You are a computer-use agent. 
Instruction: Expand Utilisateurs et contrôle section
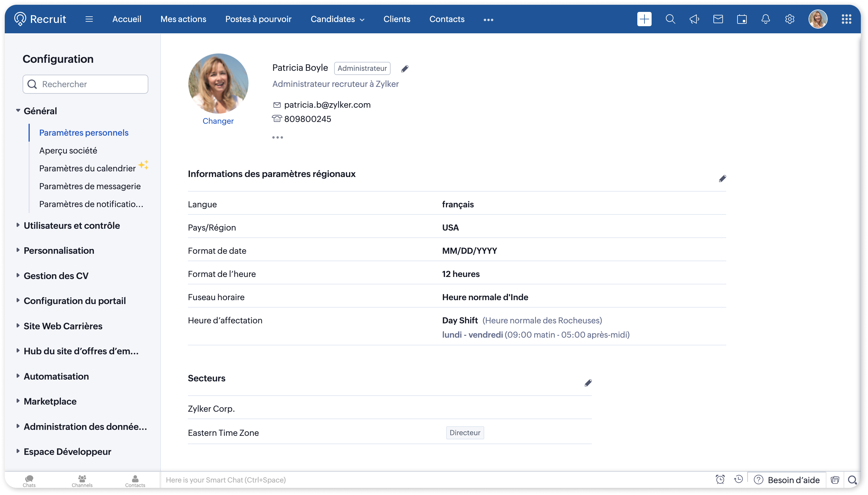click(71, 225)
